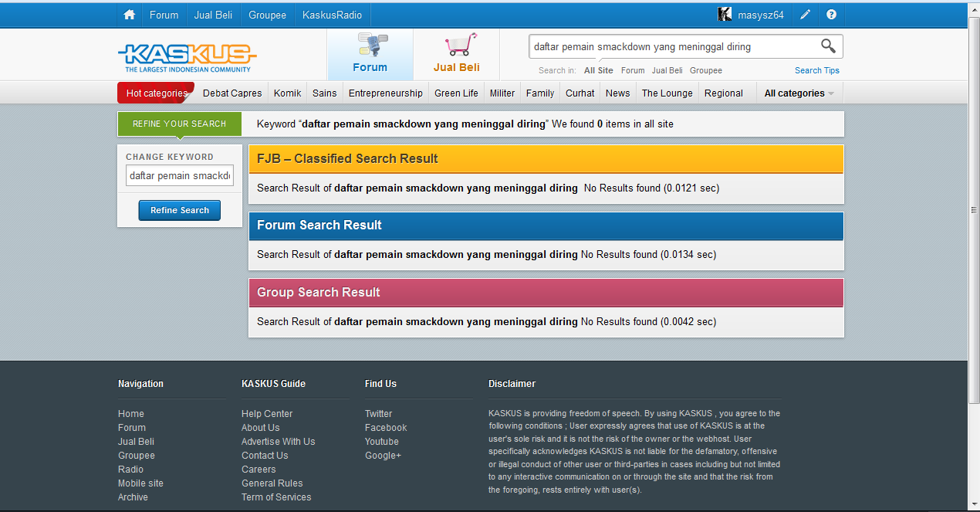This screenshot has height=512, width=980.
Task: Open the Careers link
Action: tap(259, 470)
